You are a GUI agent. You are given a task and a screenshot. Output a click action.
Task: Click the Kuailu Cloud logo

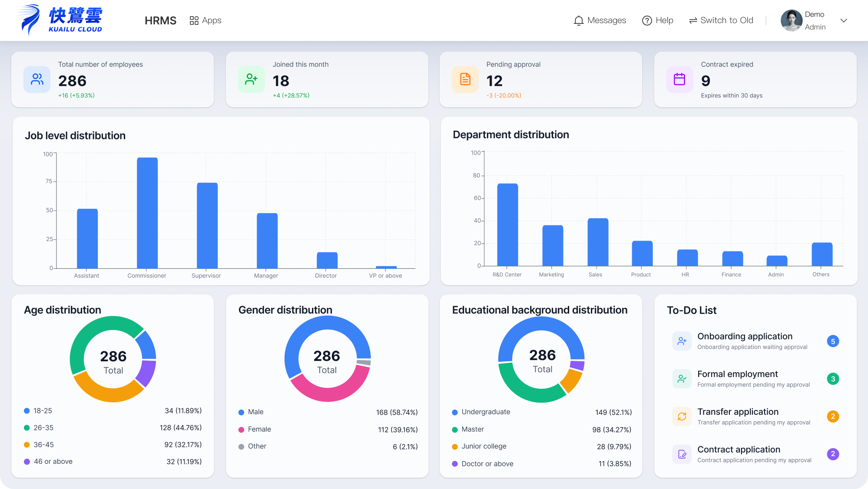(x=60, y=20)
